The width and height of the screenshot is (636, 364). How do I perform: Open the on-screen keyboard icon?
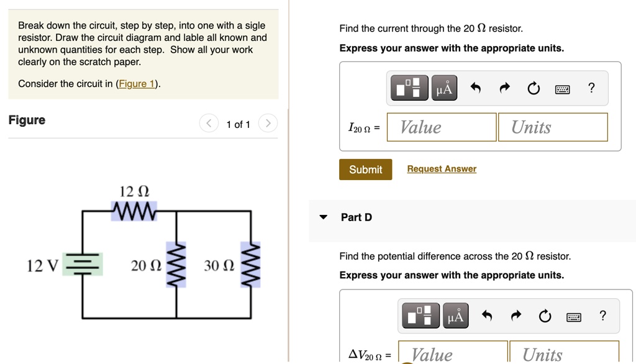[x=563, y=89]
